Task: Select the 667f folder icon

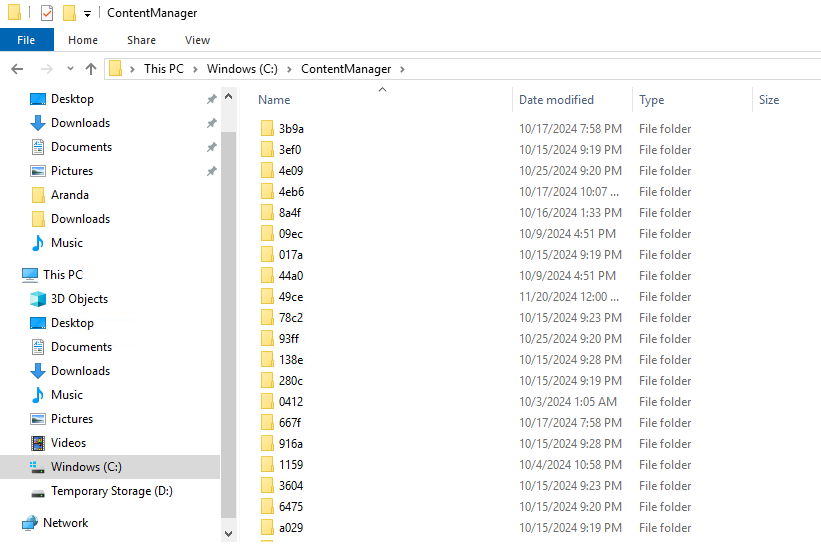Action: click(267, 422)
